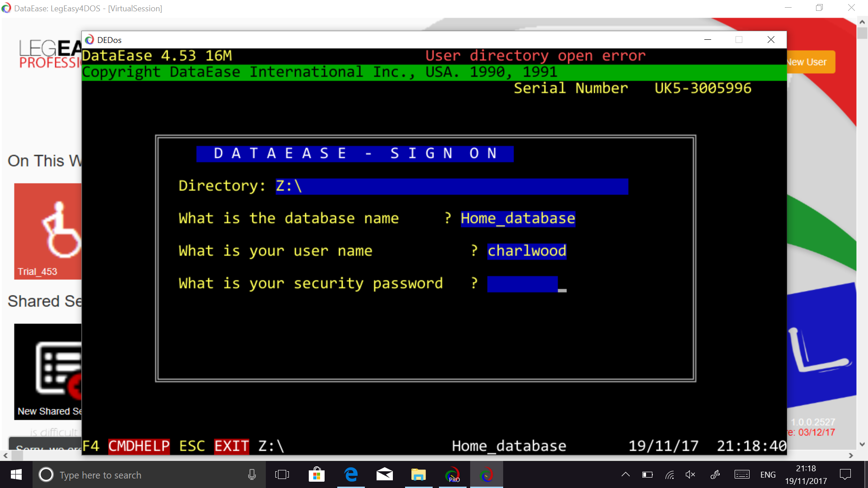Close the DEDos window
Image resolution: width=868 pixels, height=488 pixels.
click(771, 40)
